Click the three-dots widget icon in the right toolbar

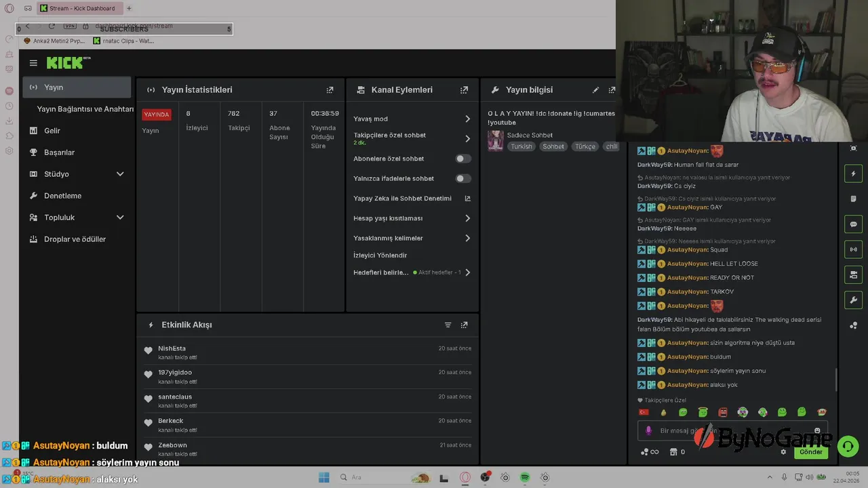click(x=853, y=325)
